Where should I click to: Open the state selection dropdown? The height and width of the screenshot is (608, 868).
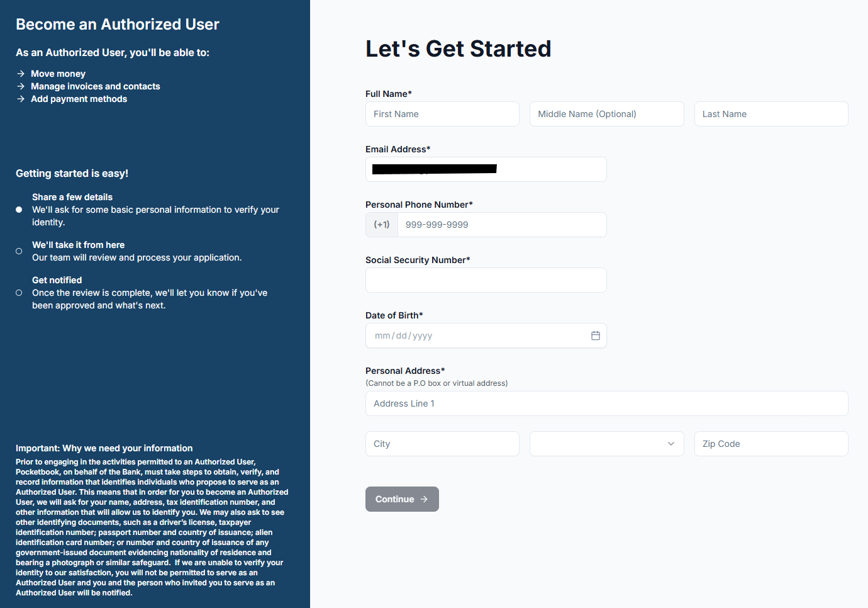coord(606,444)
